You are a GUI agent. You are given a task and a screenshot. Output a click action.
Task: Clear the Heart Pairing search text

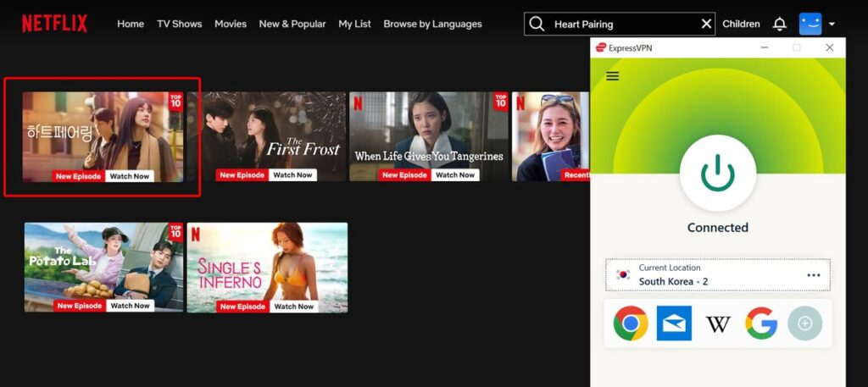pyautogui.click(x=706, y=24)
